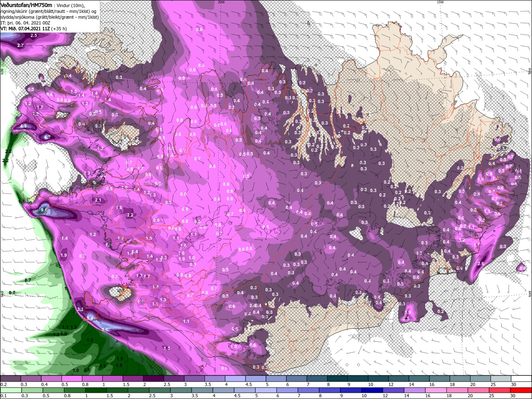The width and height of the screenshot is (532, 399).
Task: Click the valid time line VT: Mið. 07.04.2021 11Z
Action: 25,29
